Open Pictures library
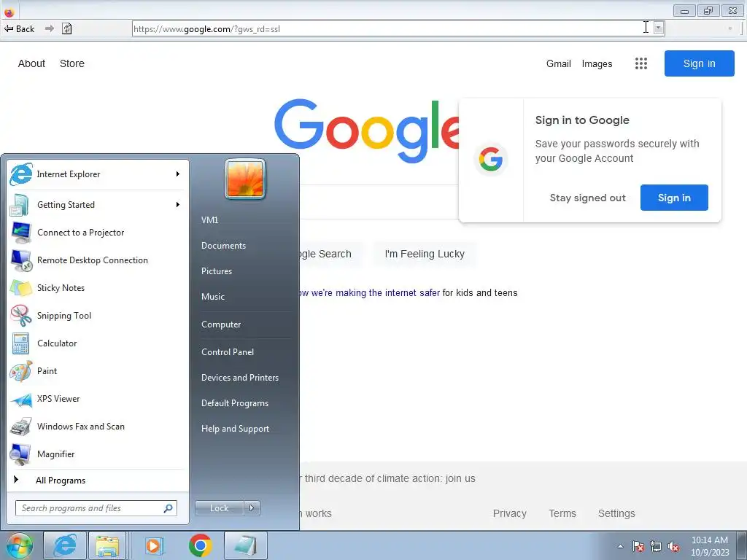 tap(217, 271)
